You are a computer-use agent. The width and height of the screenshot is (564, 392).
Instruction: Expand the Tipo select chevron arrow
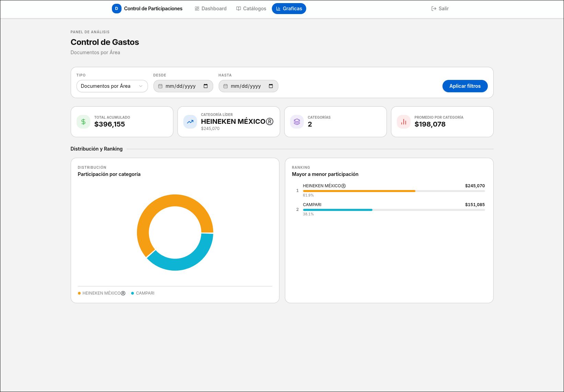141,86
